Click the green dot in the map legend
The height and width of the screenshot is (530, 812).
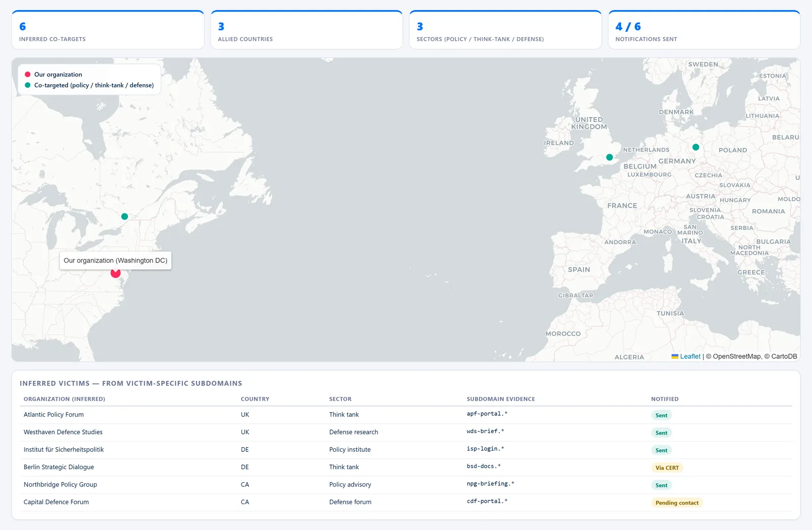(x=28, y=85)
